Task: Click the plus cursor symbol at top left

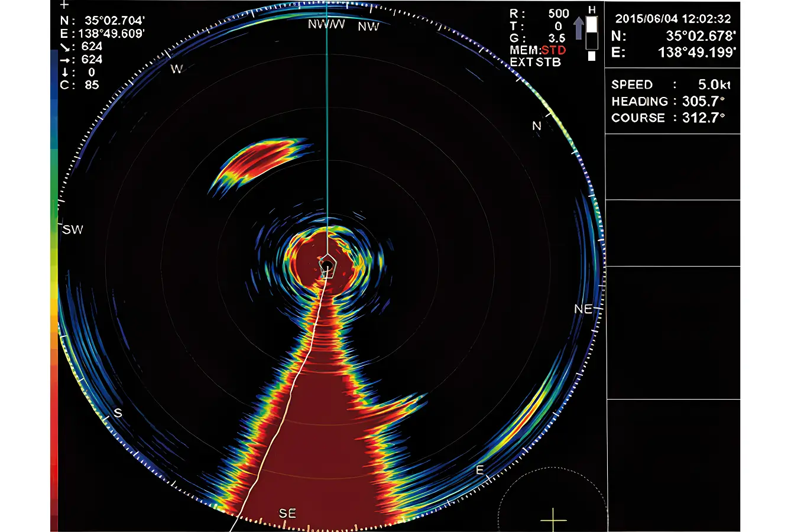Action: 64,5
